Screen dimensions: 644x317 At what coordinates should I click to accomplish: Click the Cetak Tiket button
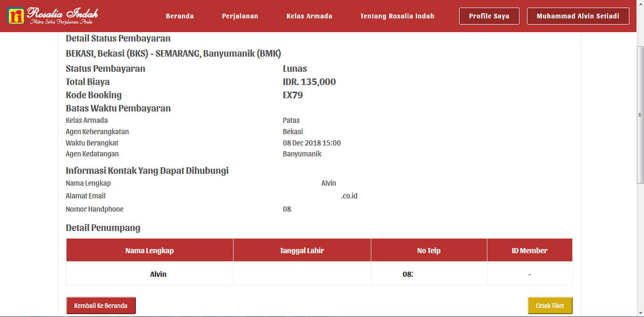(x=550, y=305)
